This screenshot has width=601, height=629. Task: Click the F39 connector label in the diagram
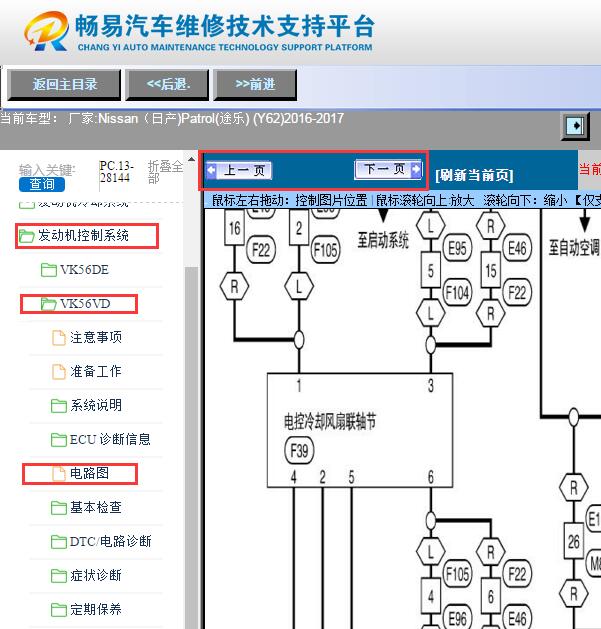[299, 450]
